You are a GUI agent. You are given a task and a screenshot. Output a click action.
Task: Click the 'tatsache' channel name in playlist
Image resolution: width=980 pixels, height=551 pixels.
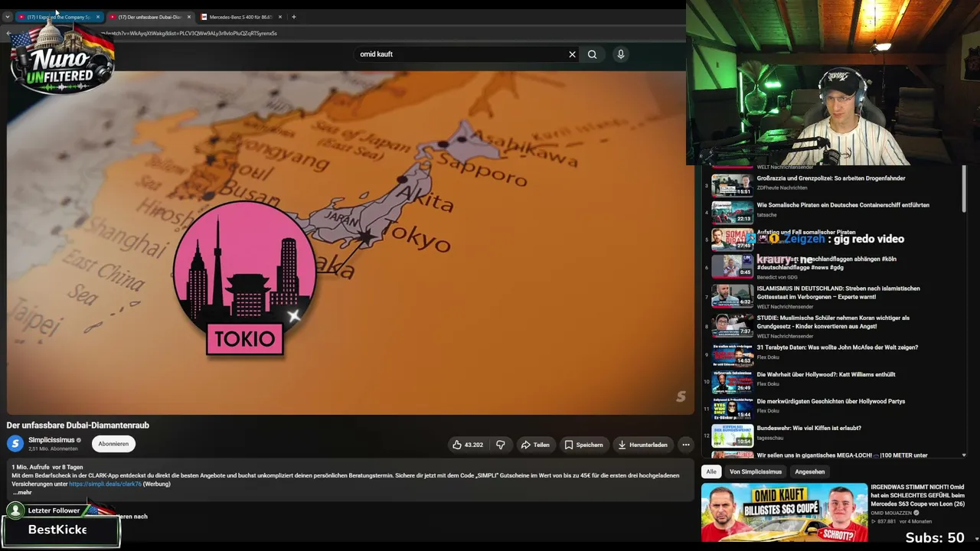(x=766, y=215)
